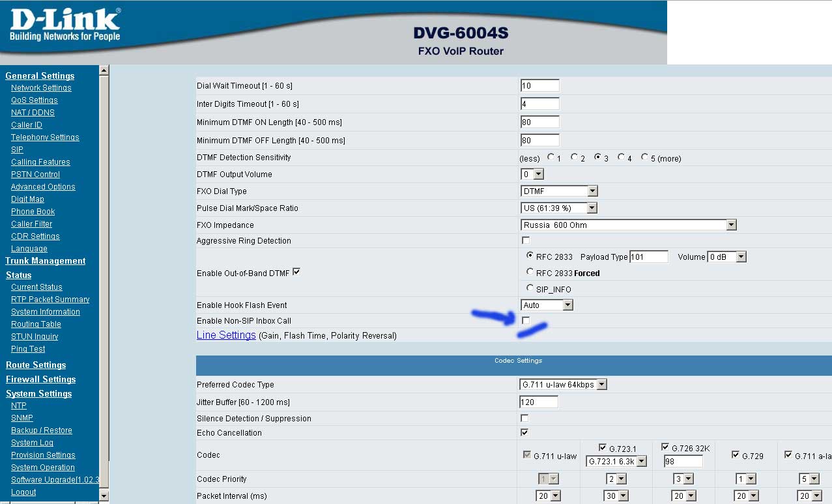Go to Advanced Options page
This screenshot has height=504, width=832.
point(43,187)
